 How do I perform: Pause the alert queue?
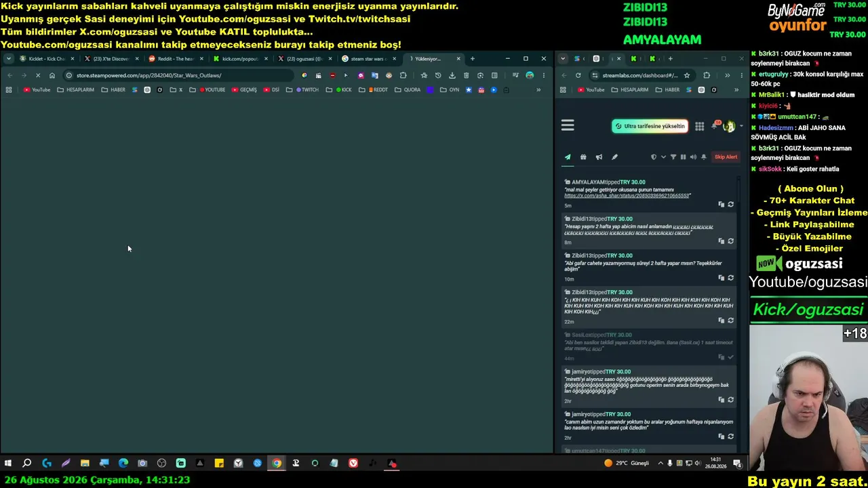pyautogui.click(x=683, y=157)
